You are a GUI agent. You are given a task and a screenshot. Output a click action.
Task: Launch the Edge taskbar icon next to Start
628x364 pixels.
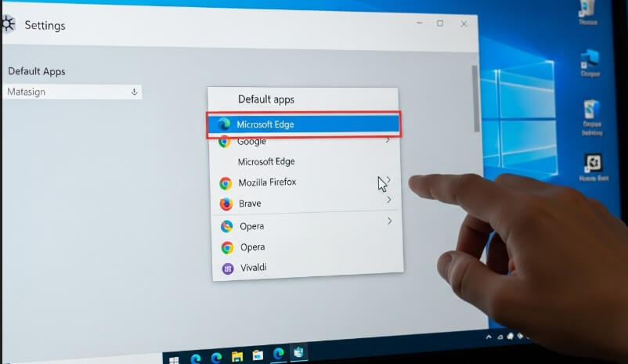[196, 358]
